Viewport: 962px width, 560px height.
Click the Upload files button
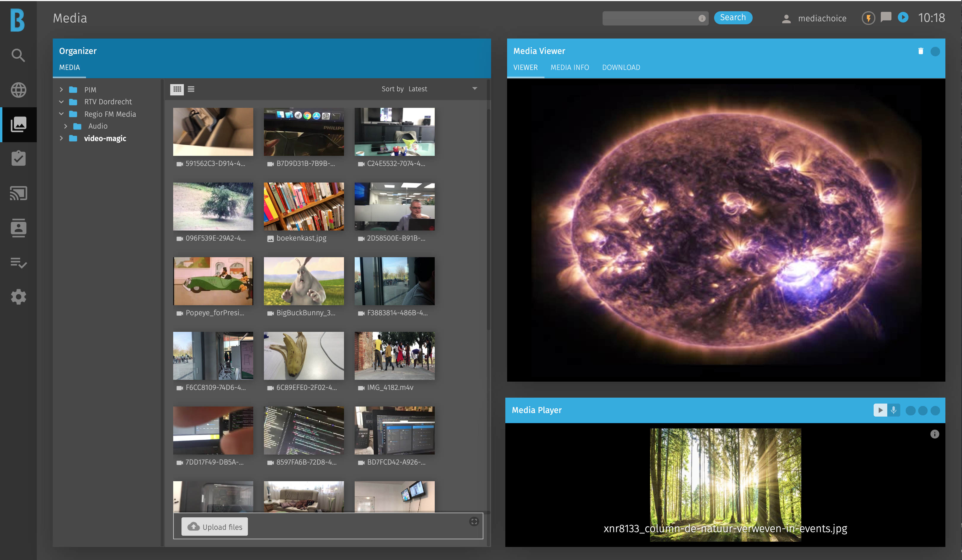(214, 527)
